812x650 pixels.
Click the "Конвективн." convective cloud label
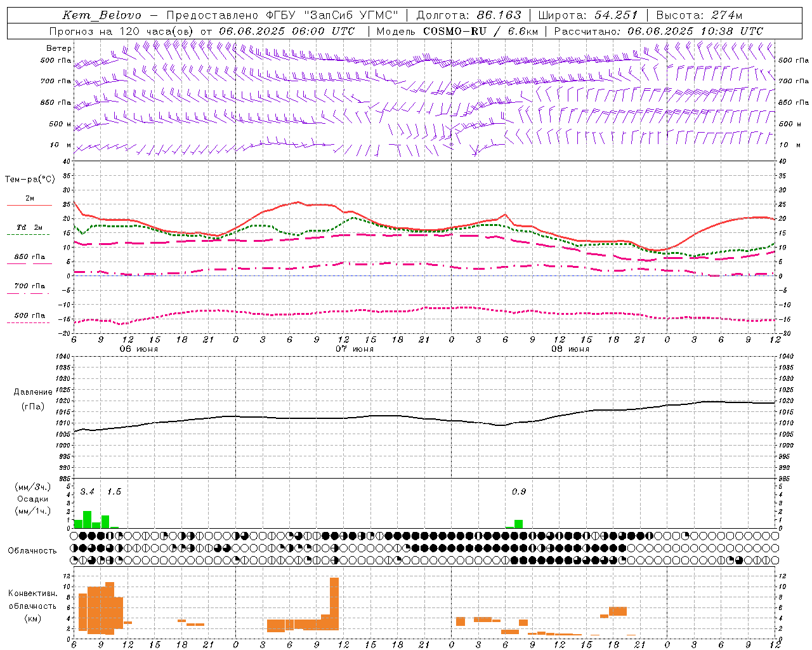click(32, 594)
